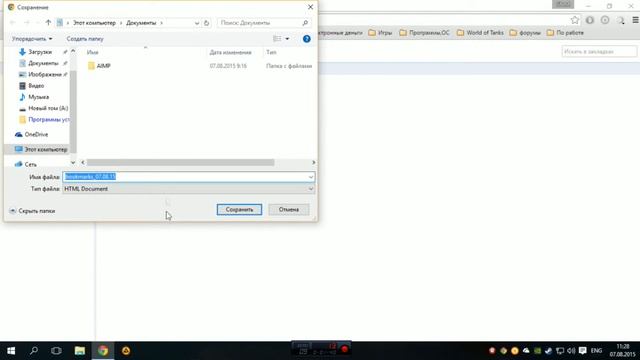Viewport: 640px width, 360px height.
Task: Click the search field Поиск: Документы
Action: click(263, 23)
